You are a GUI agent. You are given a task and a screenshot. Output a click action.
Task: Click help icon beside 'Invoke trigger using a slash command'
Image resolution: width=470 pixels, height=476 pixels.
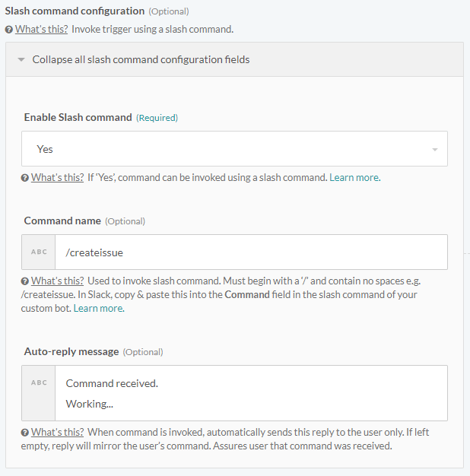(x=9, y=30)
